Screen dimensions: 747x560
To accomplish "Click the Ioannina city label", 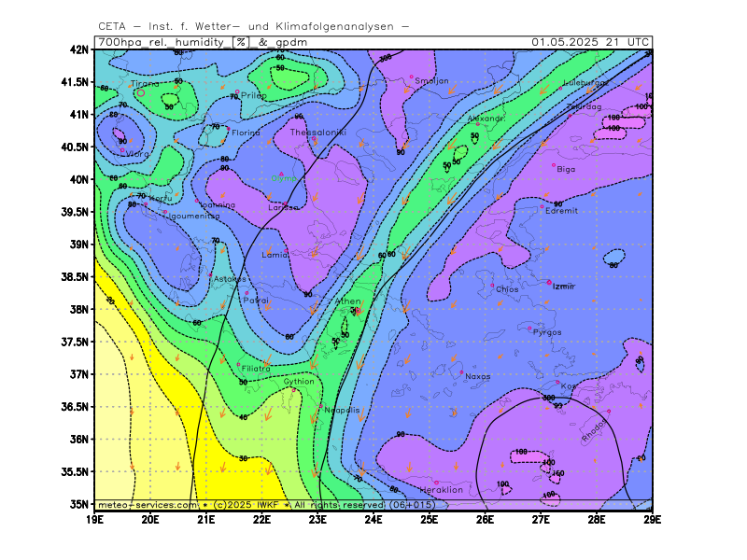I will 218,204.
